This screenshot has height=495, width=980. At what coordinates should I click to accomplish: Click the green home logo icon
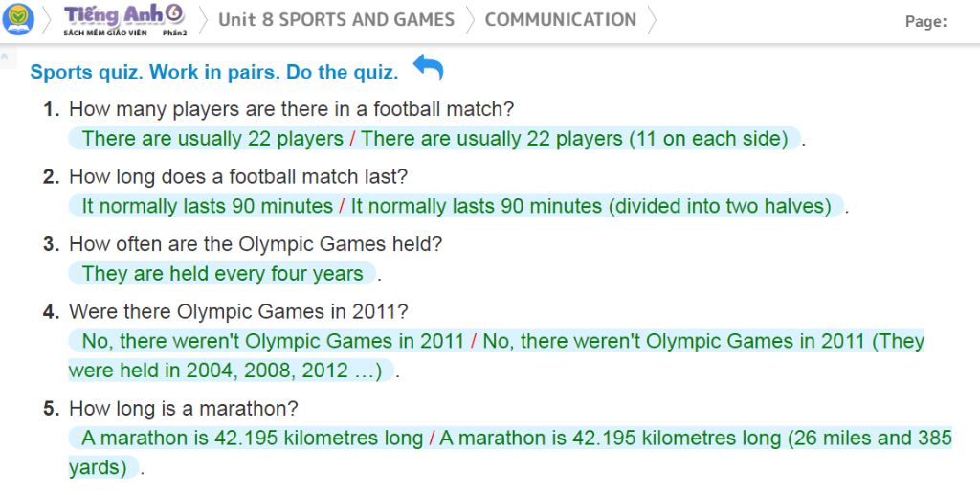pos(18,19)
